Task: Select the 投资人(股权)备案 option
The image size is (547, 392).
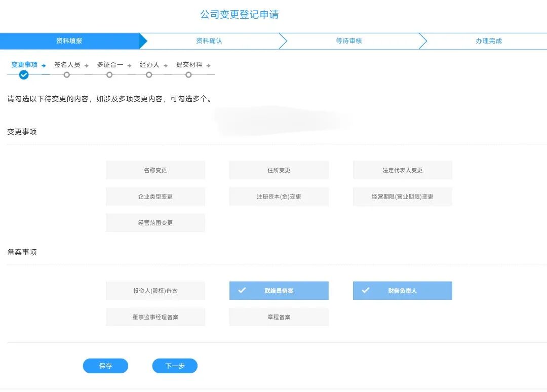Action: [x=155, y=291]
